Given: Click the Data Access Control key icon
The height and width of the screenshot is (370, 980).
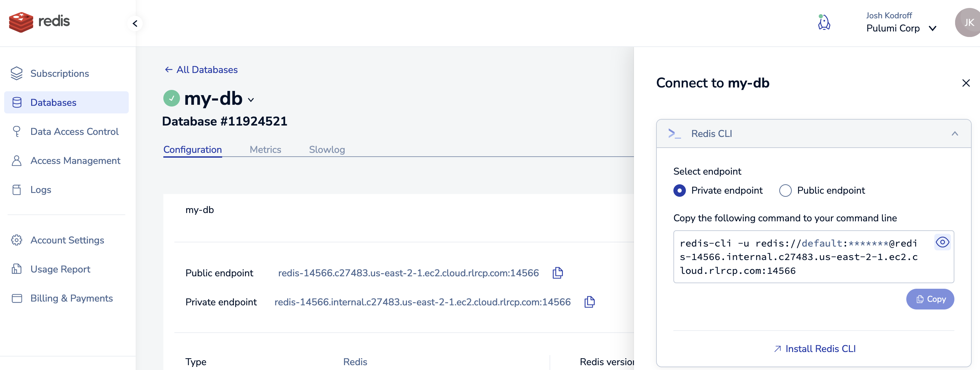Looking at the screenshot, I should point(16,131).
